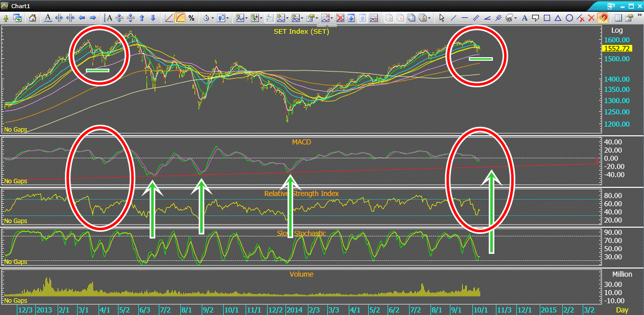Click the red X delete drawings icon
Image resolution: width=644 pixels, height=315 pixels.
click(592, 18)
